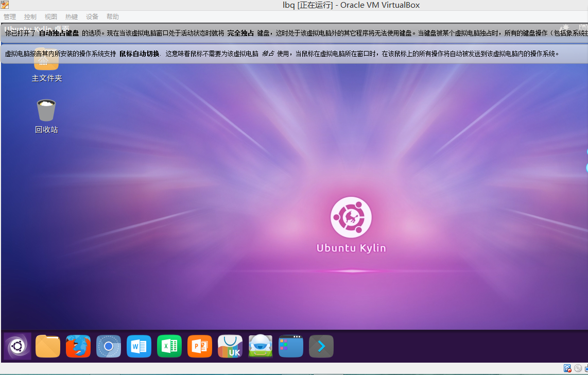Open the file manager folder in dock
The image size is (588, 375).
click(47, 346)
